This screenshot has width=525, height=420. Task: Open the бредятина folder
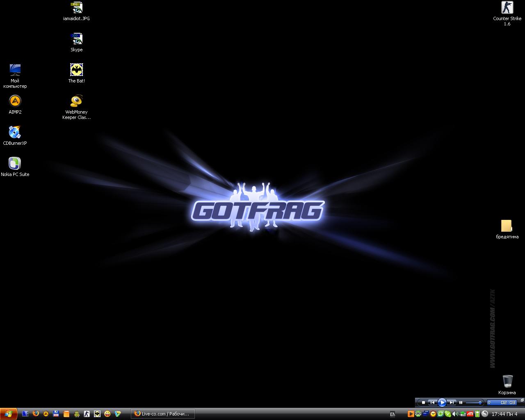[x=507, y=226]
